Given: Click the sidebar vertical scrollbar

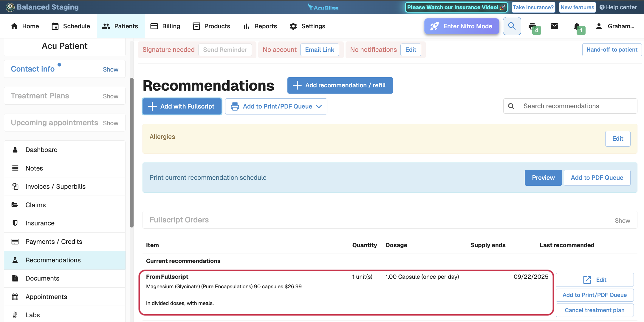Looking at the screenshot, I should [x=131, y=152].
